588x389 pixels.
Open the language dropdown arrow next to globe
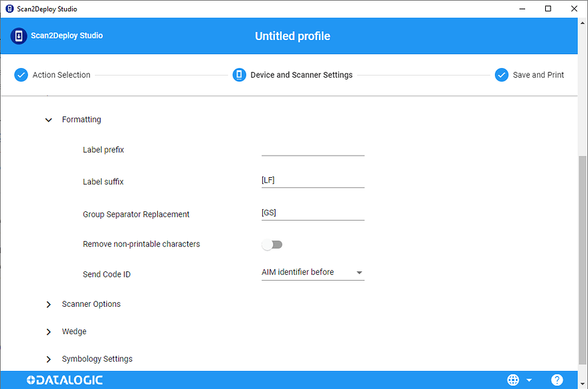[x=528, y=380]
